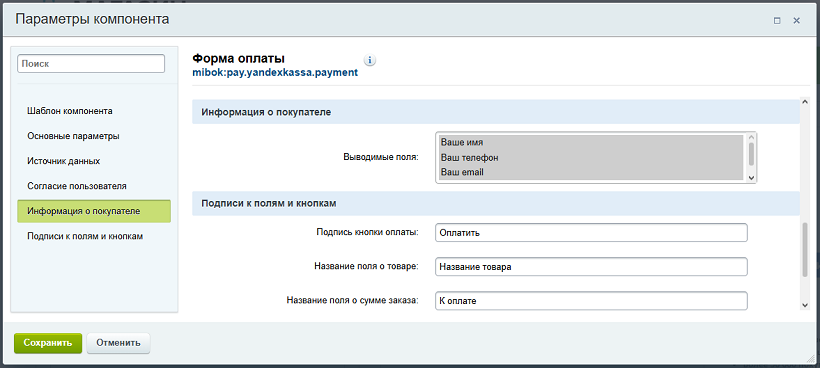The width and height of the screenshot is (820, 368).
Task: Click the Название поля о сумме заказа input
Action: pos(591,301)
